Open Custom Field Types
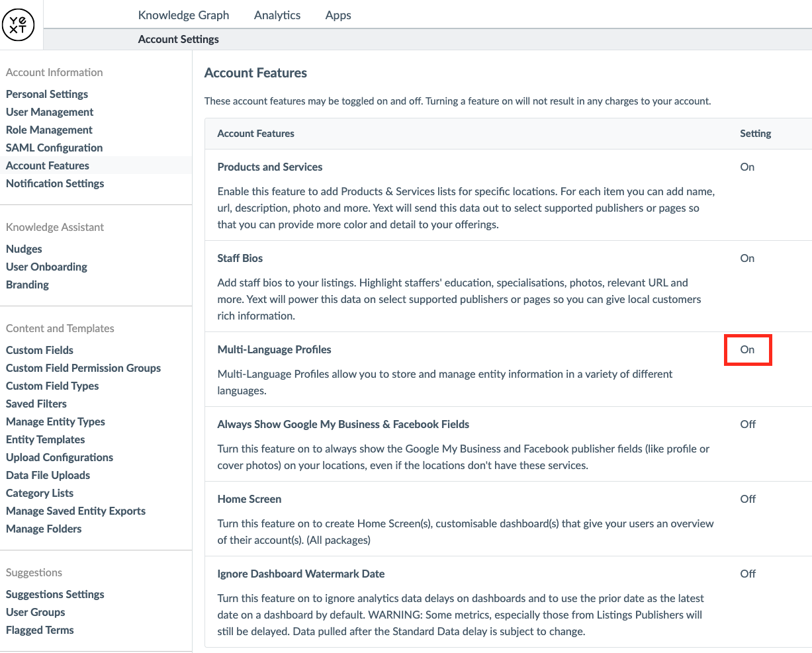Screen dimensions: 812x653 pos(52,386)
